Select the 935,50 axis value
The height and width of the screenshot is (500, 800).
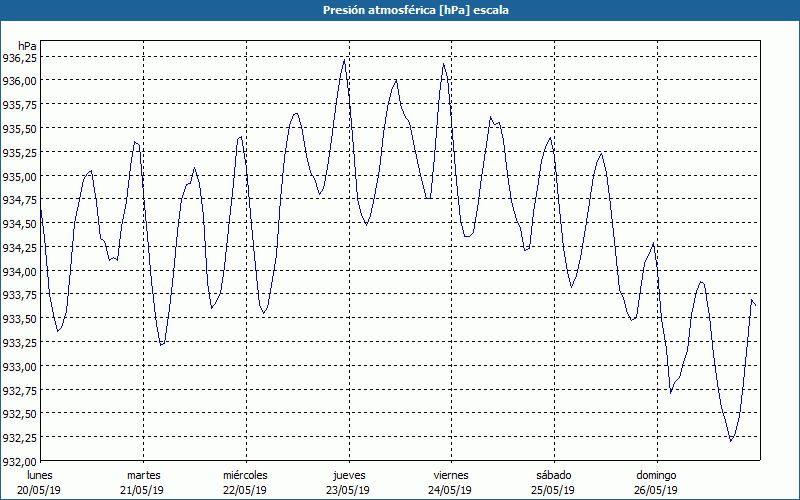20,129
